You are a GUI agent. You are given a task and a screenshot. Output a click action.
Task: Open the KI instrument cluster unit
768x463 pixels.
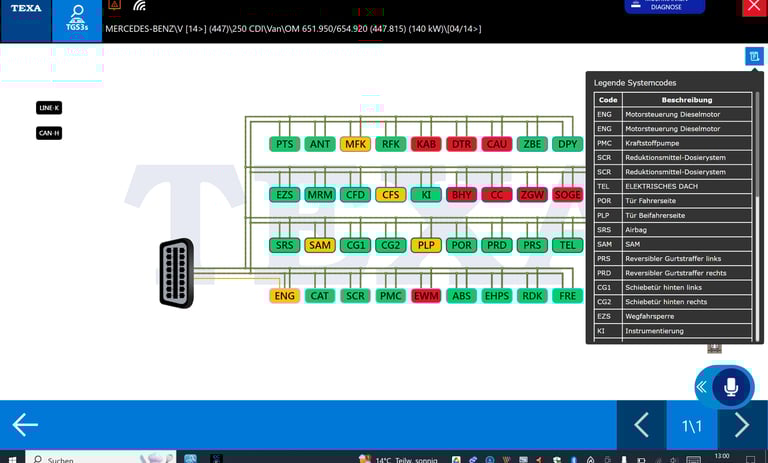point(426,195)
